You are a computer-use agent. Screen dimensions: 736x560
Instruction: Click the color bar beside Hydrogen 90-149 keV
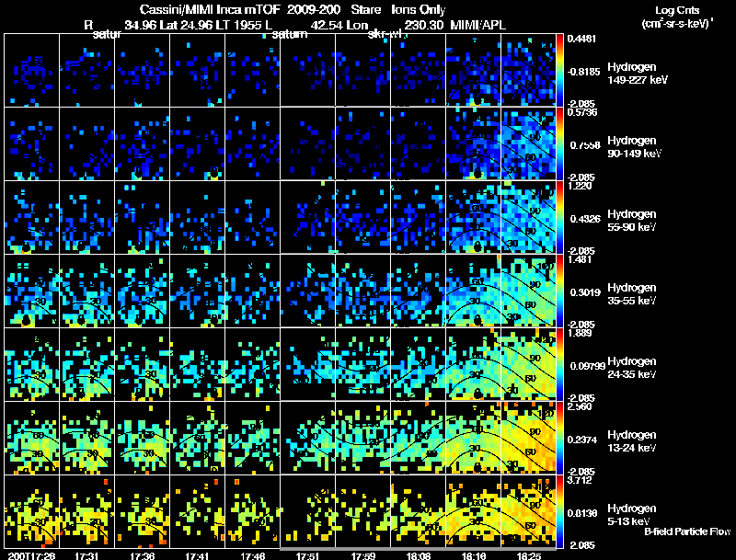(559, 144)
